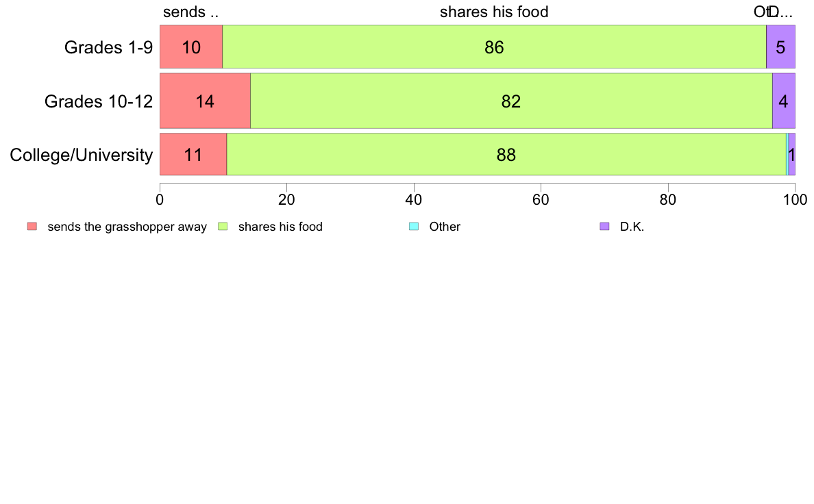
Task: Select the Grades 10-12 purple segment labeled 4
Action: pos(784,101)
